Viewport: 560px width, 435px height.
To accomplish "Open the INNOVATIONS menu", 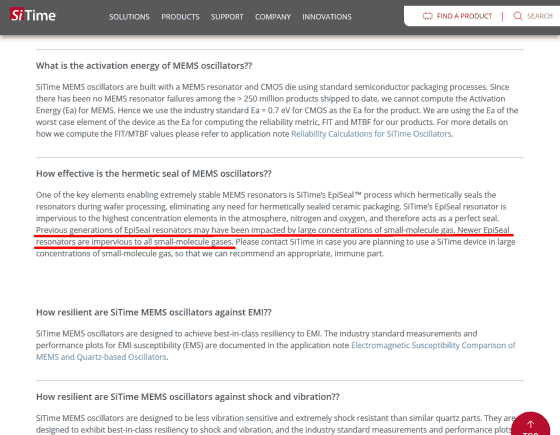I will (x=327, y=17).
